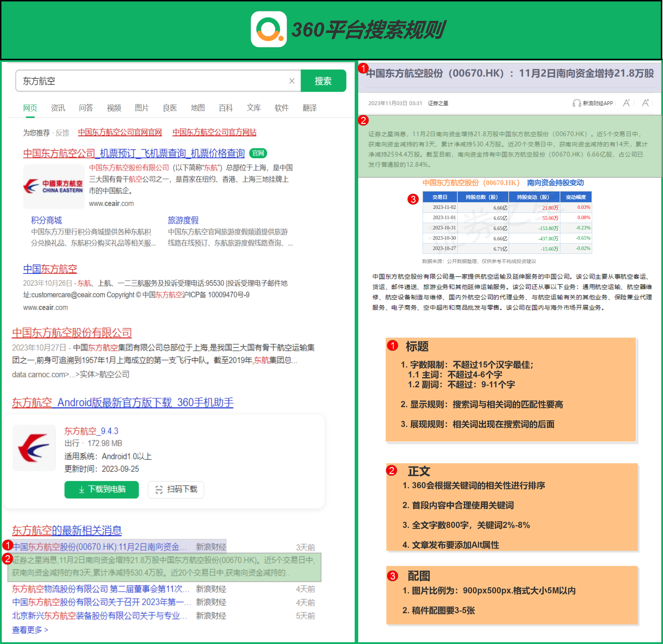
Task: Clear the search box with X icon
Action: (292, 81)
